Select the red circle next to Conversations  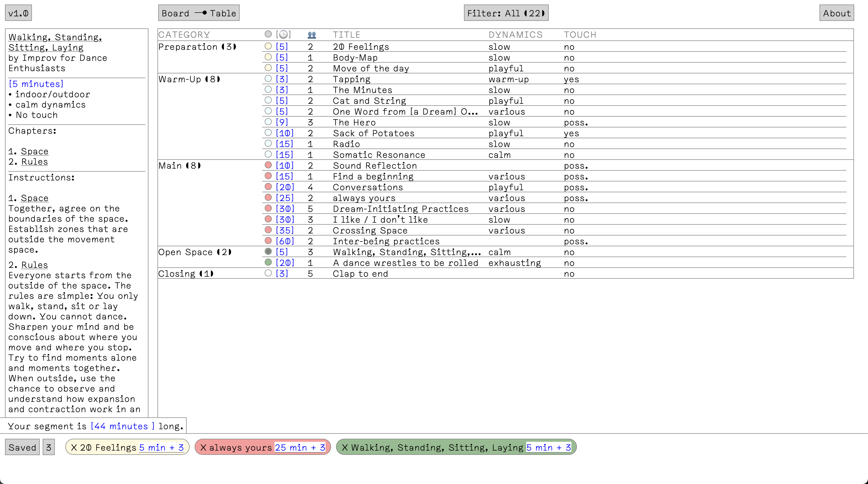(268, 187)
